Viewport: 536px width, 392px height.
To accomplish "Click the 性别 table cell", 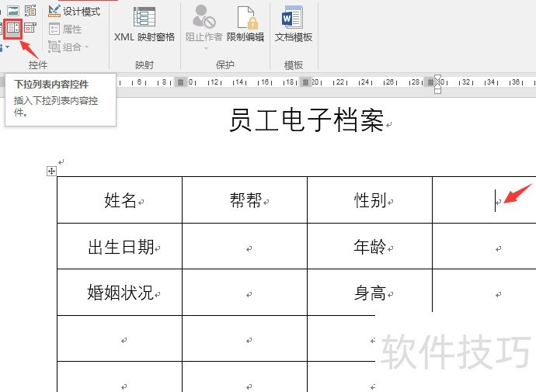I will pyautogui.click(x=370, y=200).
